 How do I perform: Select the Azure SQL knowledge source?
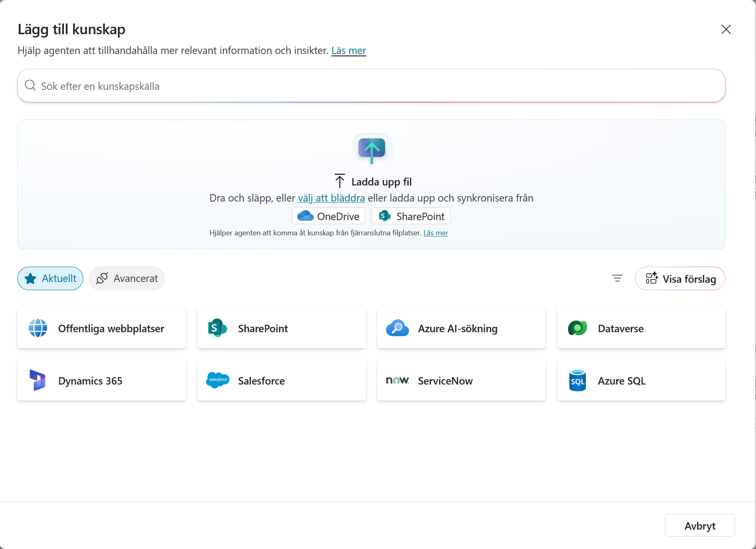pyautogui.click(x=641, y=380)
